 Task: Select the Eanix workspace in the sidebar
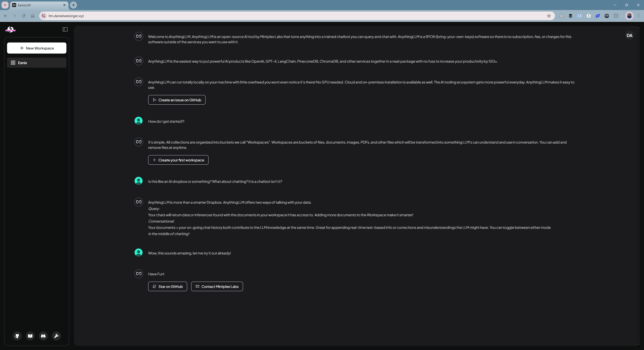click(37, 63)
